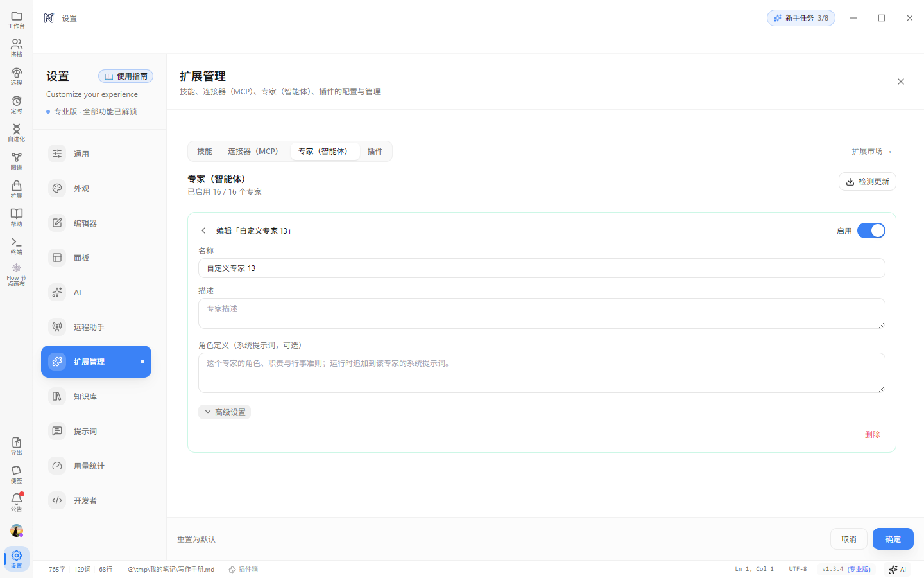Open the 公告 announcements bell icon
Viewport: 924px width, 578px height.
(17, 502)
